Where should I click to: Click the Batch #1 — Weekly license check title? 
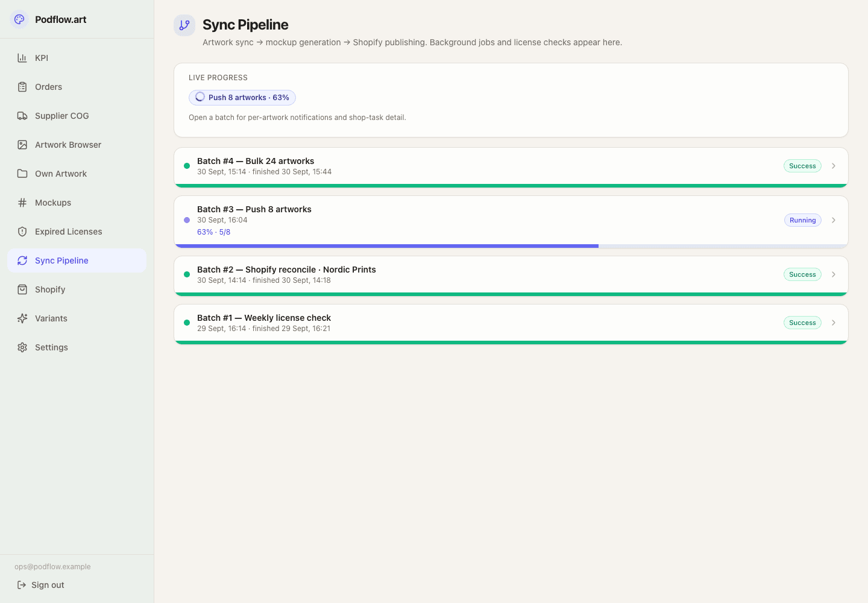click(x=264, y=318)
